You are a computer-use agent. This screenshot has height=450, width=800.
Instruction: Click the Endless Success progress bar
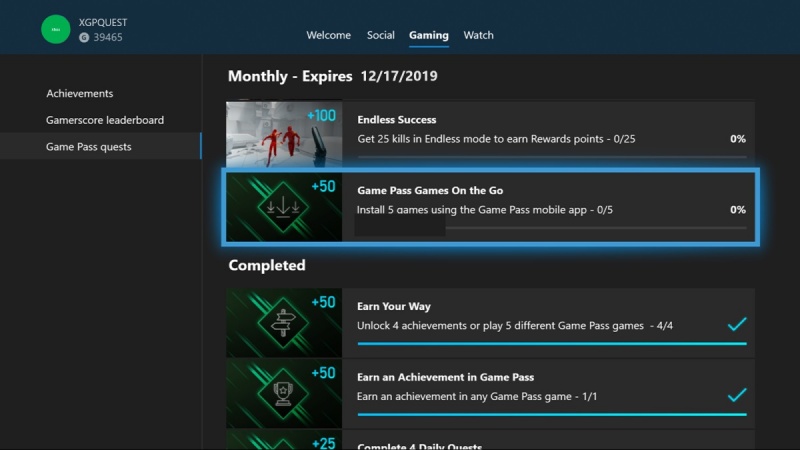pyautogui.click(x=552, y=157)
